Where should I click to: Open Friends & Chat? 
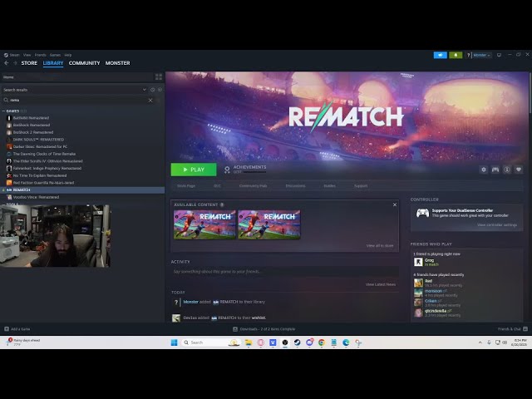click(x=512, y=329)
